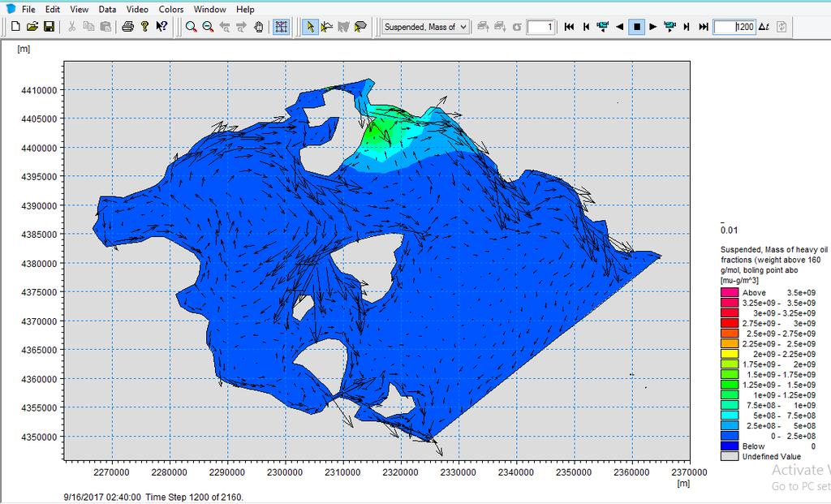The image size is (831, 504).
Task: Click the time step number field
Action: pyautogui.click(x=734, y=27)
